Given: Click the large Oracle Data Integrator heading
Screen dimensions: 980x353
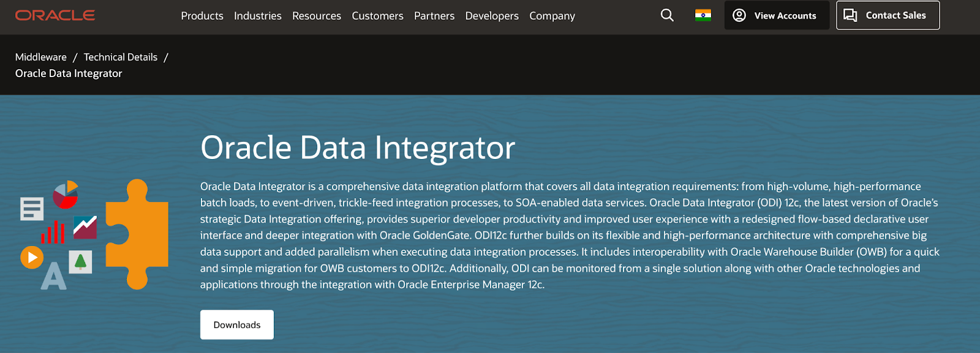Looking at the screenshot, I should pos(358,148).
